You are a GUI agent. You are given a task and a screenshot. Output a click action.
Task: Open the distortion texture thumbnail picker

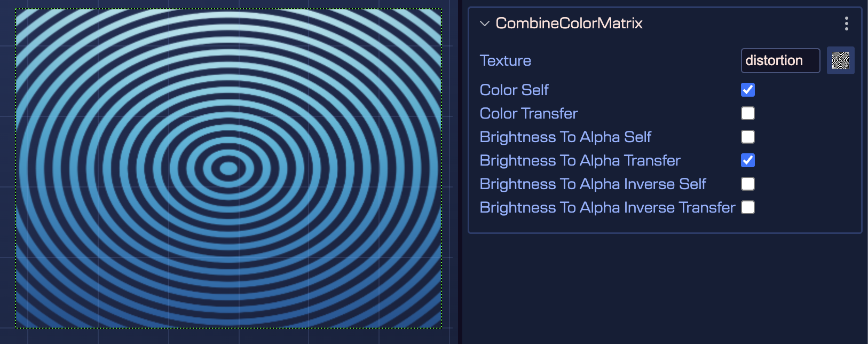841,60
